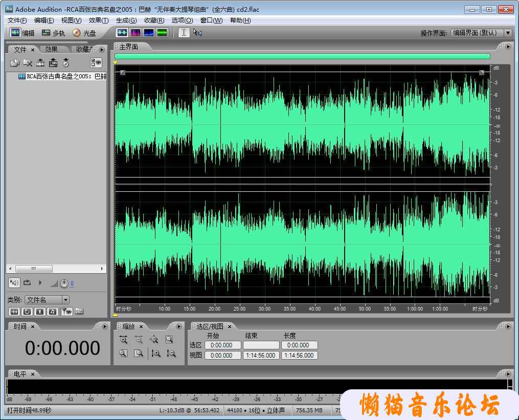The height and width of the screenshot is (420, 519).
Task: Open 帮助(H) menu
Action: (x=240, y=20)
